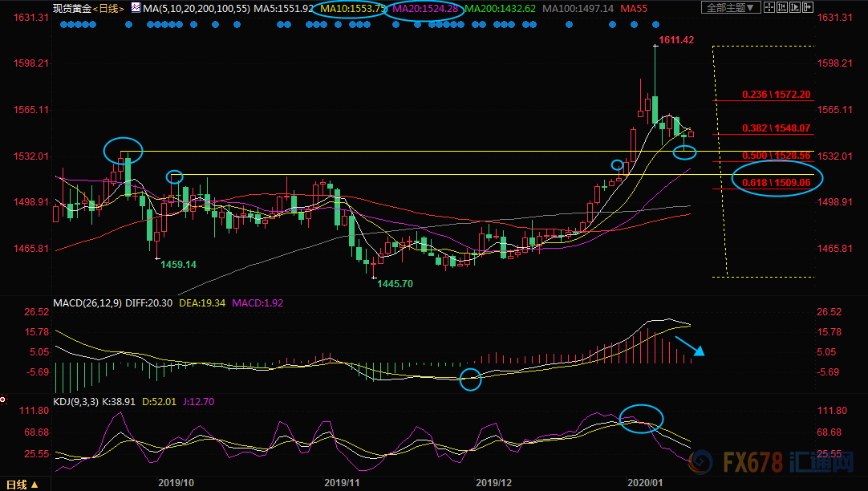Click the third chart toolbar icon with arrow
Screen dimensions: 868x491
[x=797, y=8]
